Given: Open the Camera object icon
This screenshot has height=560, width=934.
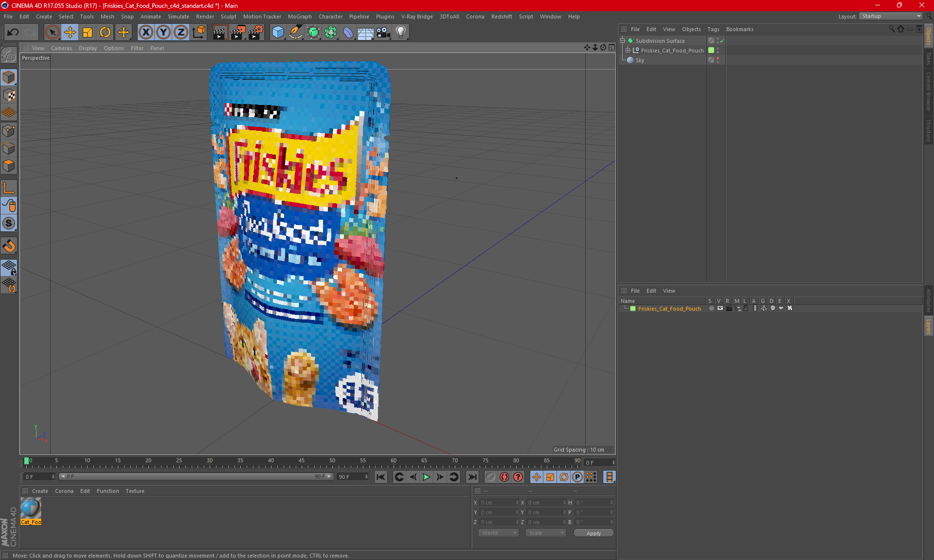Looking at the screenshot, I should tap(383, 33).
